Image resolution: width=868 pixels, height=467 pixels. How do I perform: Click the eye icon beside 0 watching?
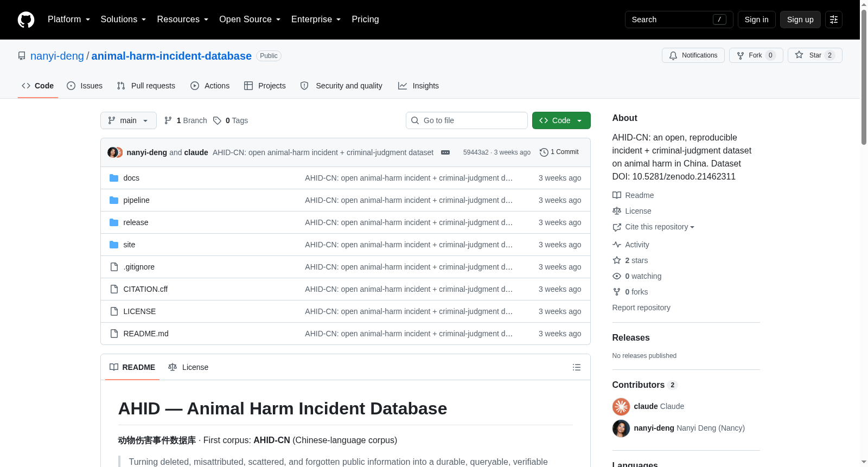pos(617,276)
